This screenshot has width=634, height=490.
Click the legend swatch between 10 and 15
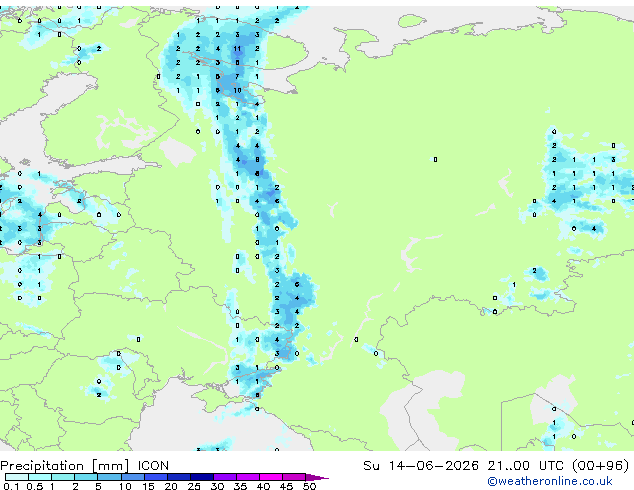tap(132, 477)
